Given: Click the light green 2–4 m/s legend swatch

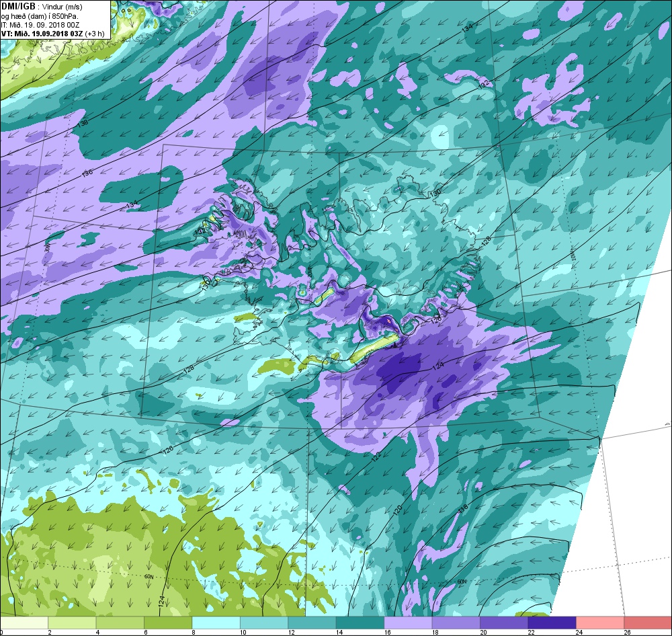Looking at the screenshot, I should [72, 623].
